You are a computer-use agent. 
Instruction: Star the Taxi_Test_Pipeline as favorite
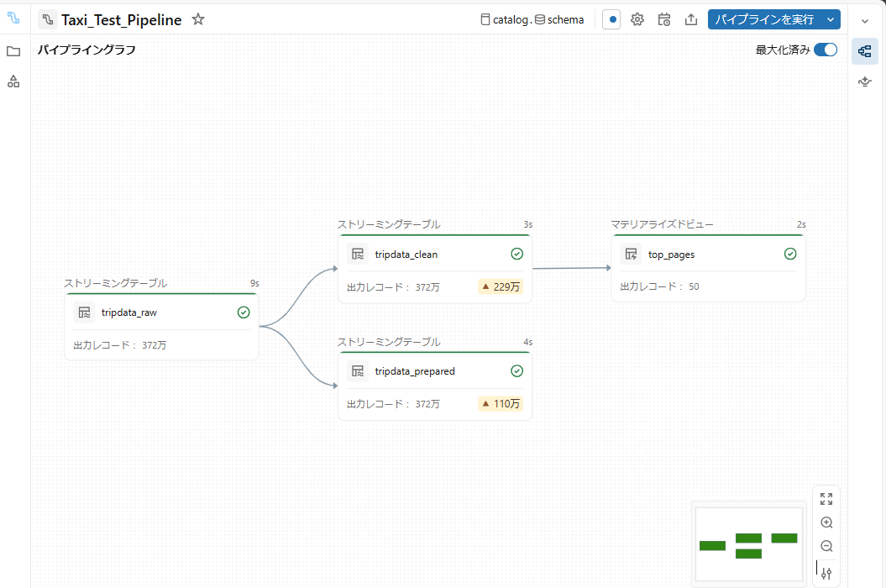(x=198, y=19)
